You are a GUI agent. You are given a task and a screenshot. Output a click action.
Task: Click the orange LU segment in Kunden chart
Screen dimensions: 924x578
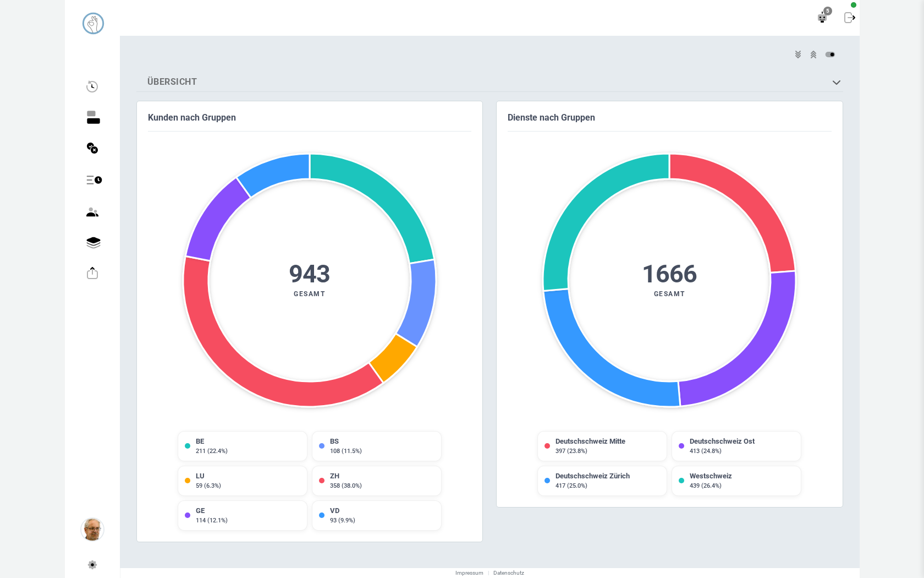click(393, 358)
